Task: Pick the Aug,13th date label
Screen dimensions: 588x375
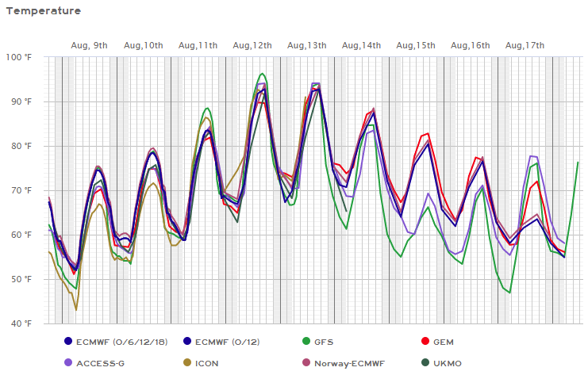Action: [307, 46]
